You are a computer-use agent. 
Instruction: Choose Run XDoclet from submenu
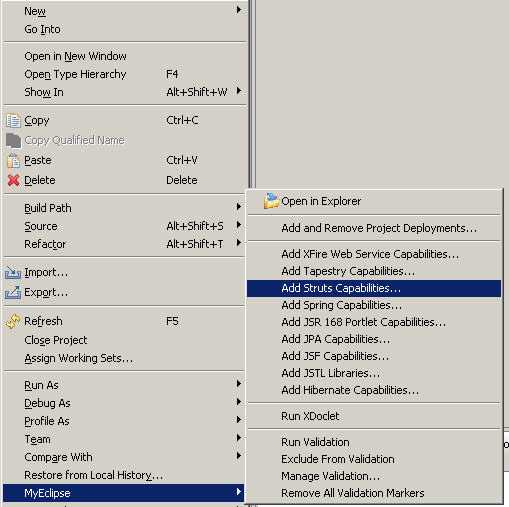click(x=374, y=416)
